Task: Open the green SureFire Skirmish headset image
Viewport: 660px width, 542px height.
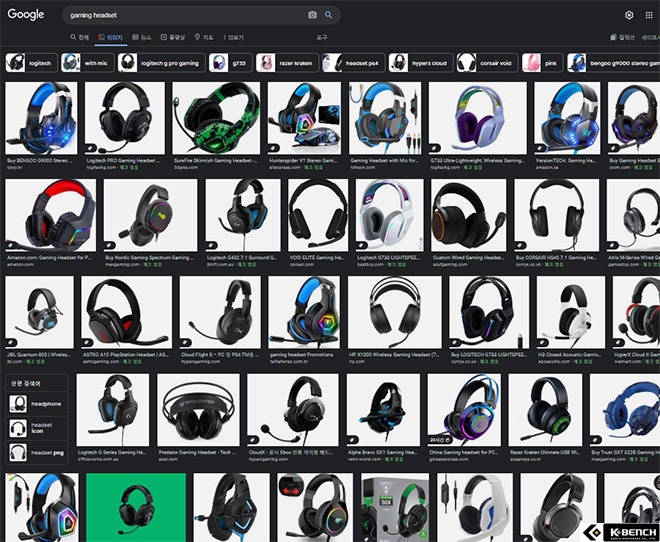Action: click(x=216, y=118)
